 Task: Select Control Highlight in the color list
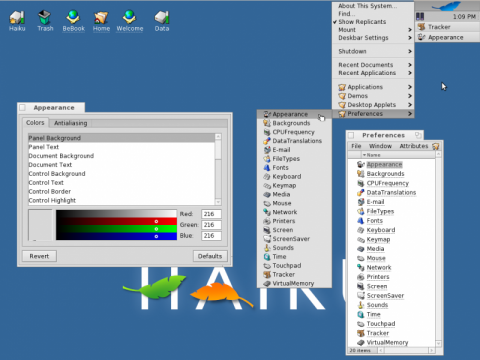pos(122,201)
